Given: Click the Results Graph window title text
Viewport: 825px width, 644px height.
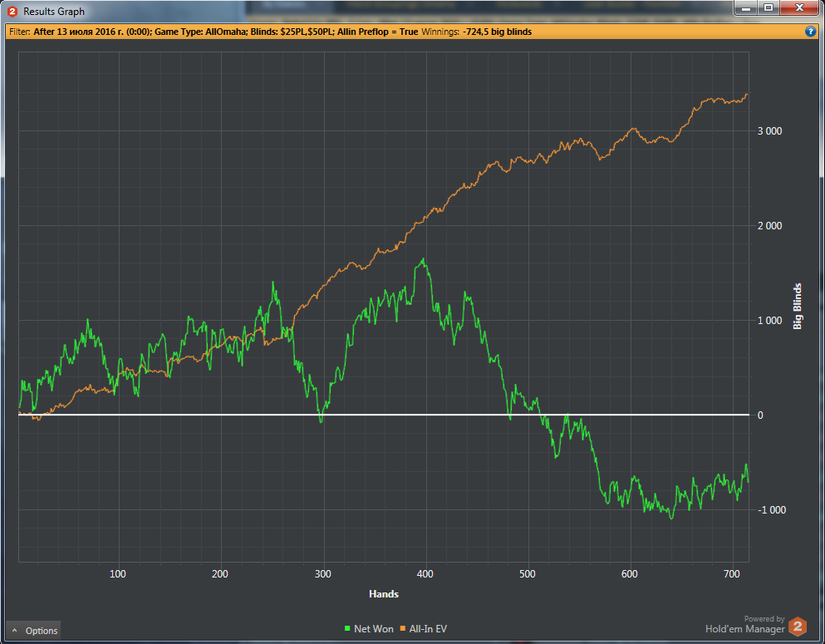Looking at the screenshot, I should tap(53, 12).
